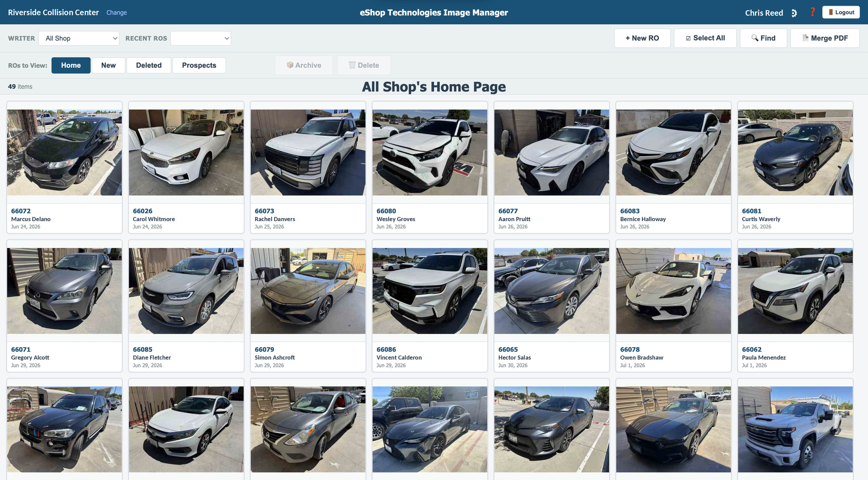Open RO 66072 Marcus Delano car thumbnail
Viewport: 868px width, 480px height.
[x=64, y=152]
